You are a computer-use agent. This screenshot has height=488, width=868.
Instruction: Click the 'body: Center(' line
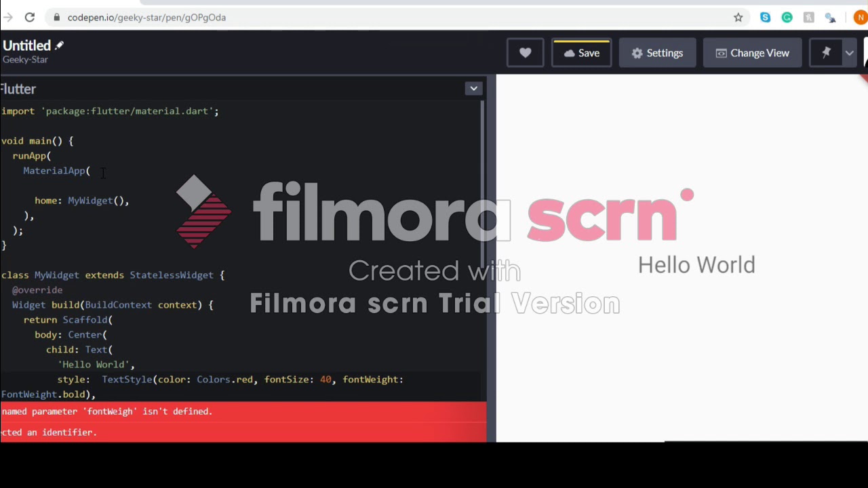(x=71, y=335)
